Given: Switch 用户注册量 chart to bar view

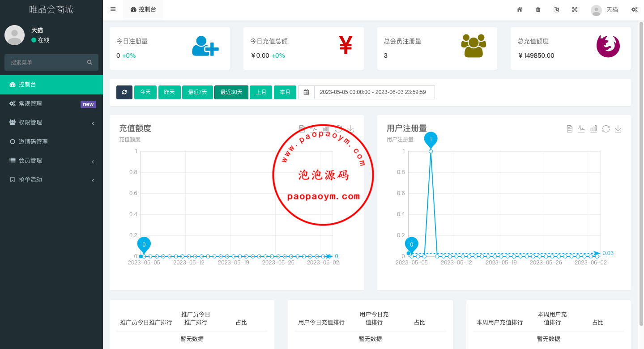Looking at the screenshot, I should (593, 129).
